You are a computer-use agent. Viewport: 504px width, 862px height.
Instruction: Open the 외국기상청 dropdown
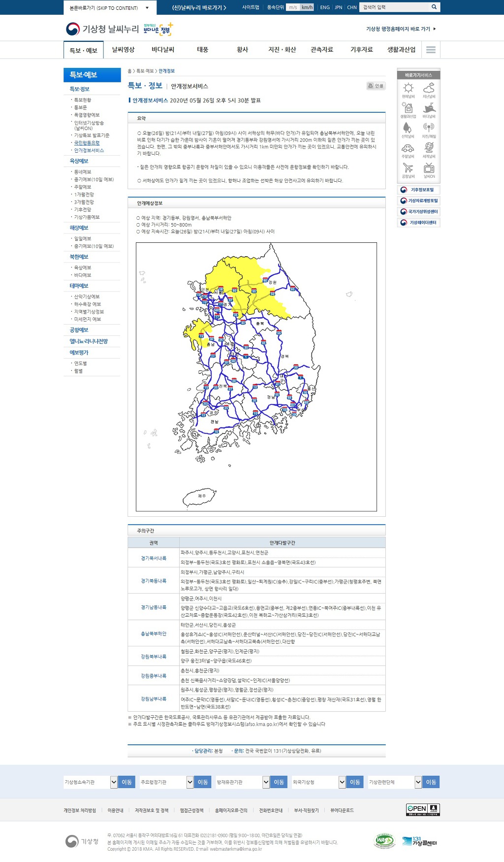tap(319, 782)
